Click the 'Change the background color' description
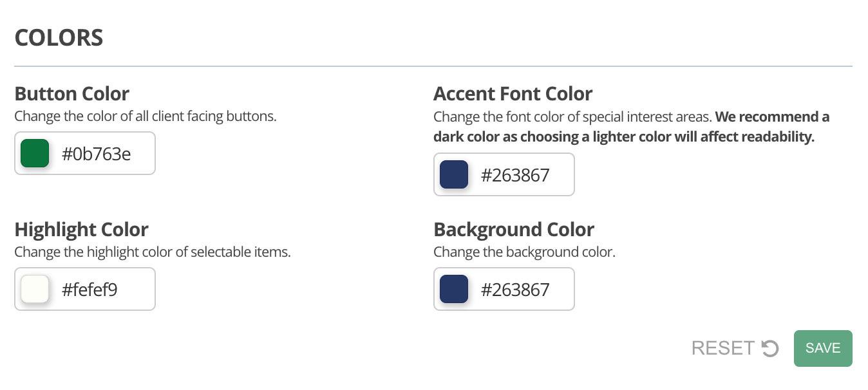This screenshot has width=868, height=390. pyautogui.click(x=524, y=252)
